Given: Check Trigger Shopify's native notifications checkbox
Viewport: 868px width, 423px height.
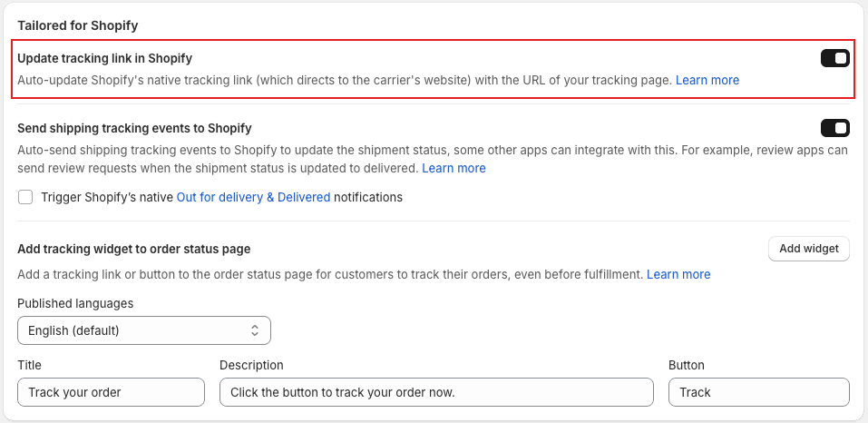Looking at the screenshot, I should pos(25,197).
